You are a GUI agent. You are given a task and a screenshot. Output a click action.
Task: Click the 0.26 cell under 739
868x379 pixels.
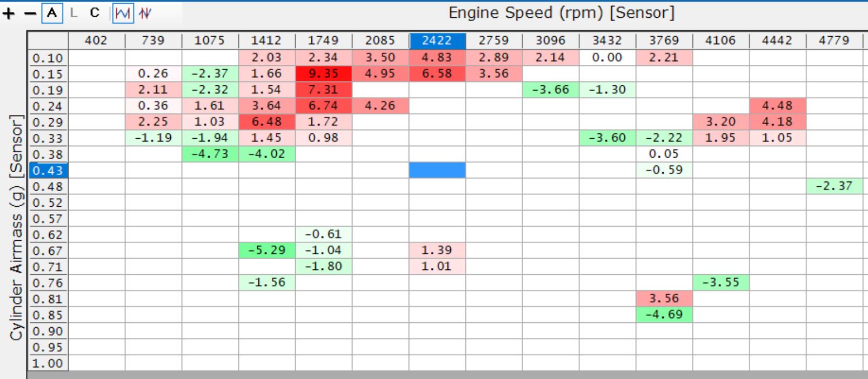(153, 74)
